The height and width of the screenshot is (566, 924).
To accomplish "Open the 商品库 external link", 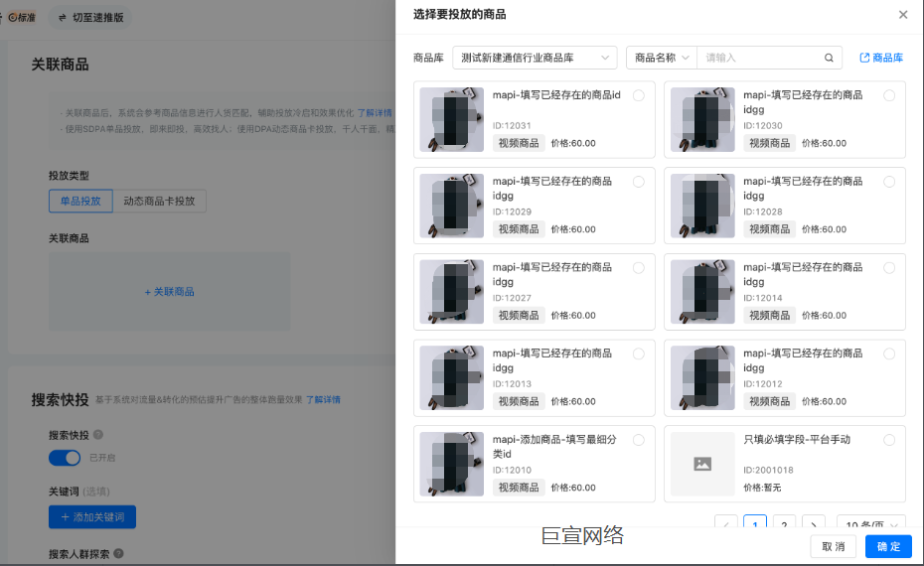I will pyautogui.click(x=881, y=58).
